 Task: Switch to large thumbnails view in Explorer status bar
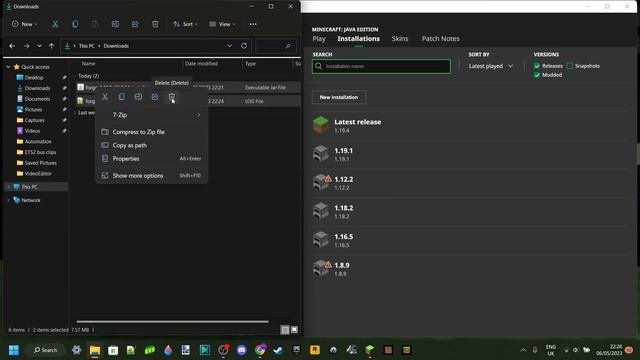tap(294, 329)
